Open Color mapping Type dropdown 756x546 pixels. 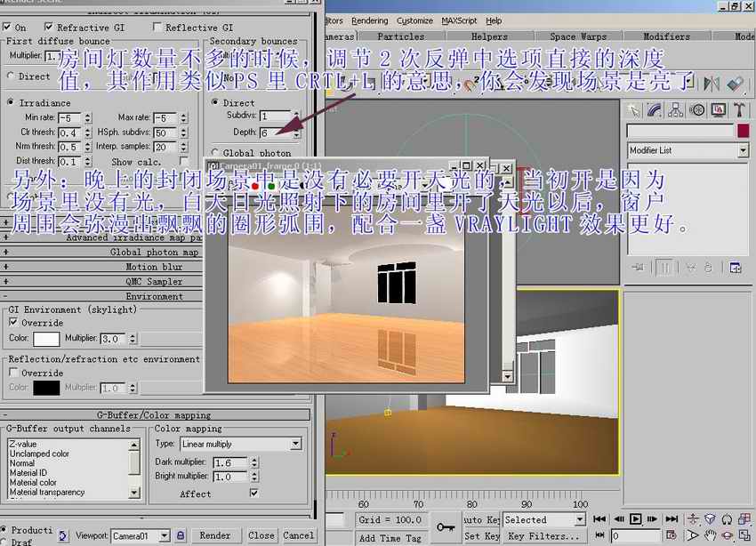click(239, 444)
